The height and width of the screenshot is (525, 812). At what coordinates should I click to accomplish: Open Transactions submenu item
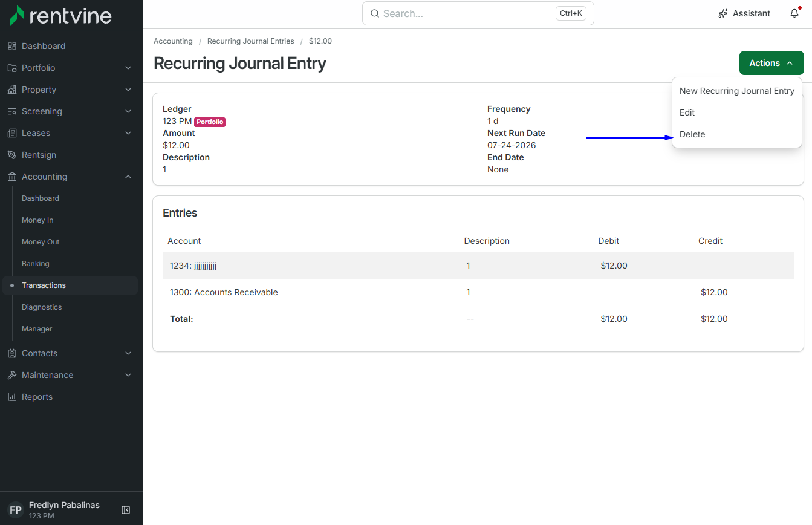70,285
